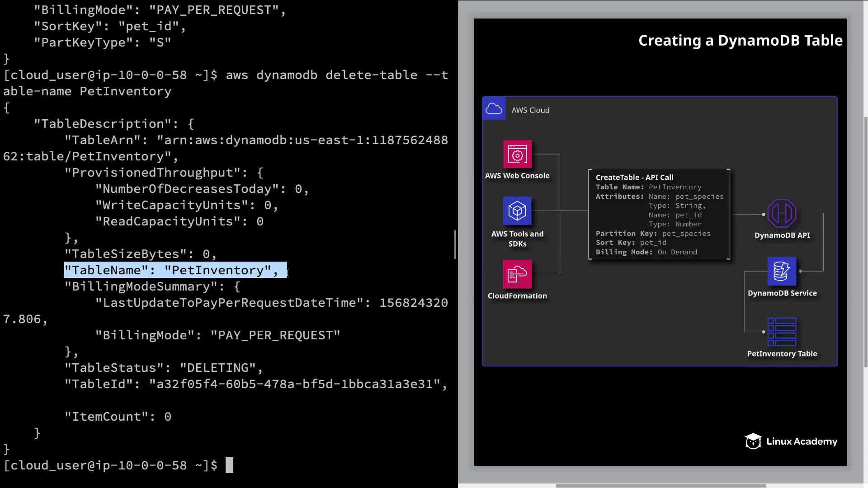The height and width of the screenshot is (488, 868).
Task: Click the DynamoDB Service icon
Action: pos(782,271)
